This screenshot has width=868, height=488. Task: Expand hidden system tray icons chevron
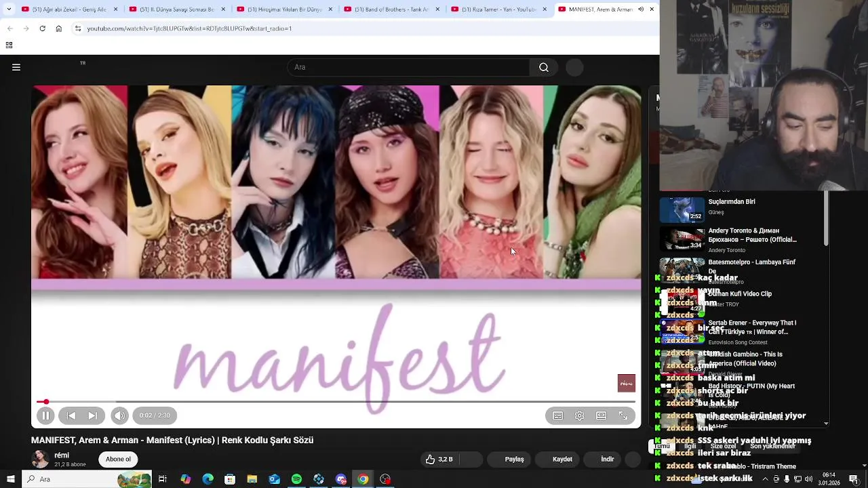tap(765, 479)
